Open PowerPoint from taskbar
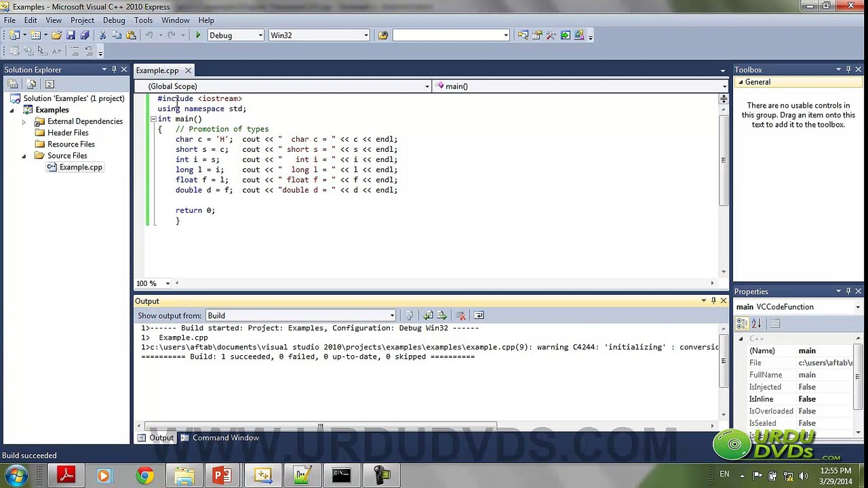The width and height of the screenshot is (868, 488). 222,476
